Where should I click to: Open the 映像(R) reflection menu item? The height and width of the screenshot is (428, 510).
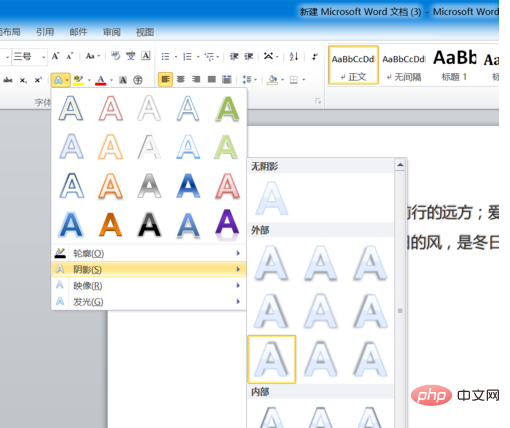tap(149, 286)
